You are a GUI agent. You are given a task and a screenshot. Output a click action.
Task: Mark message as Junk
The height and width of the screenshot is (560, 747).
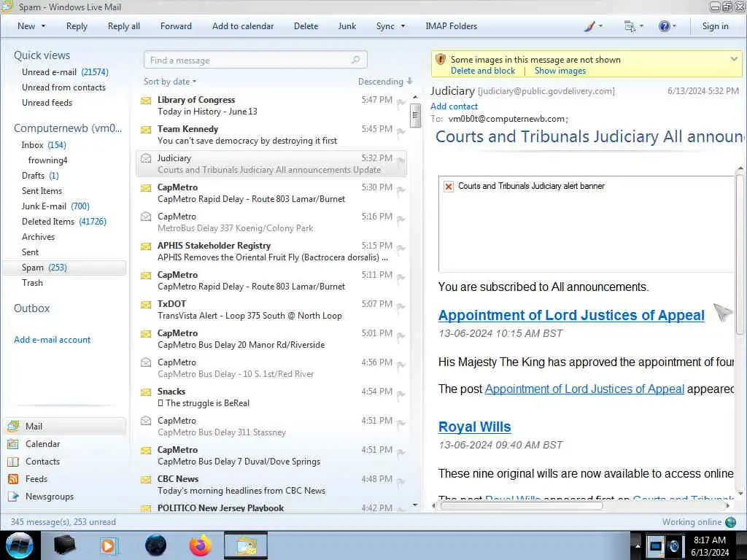click(x=347, y=26)
